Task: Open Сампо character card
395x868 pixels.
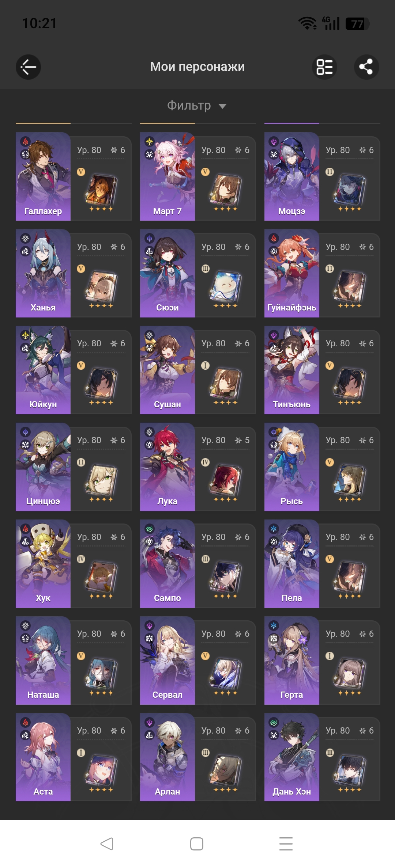Action: point(198,564)
